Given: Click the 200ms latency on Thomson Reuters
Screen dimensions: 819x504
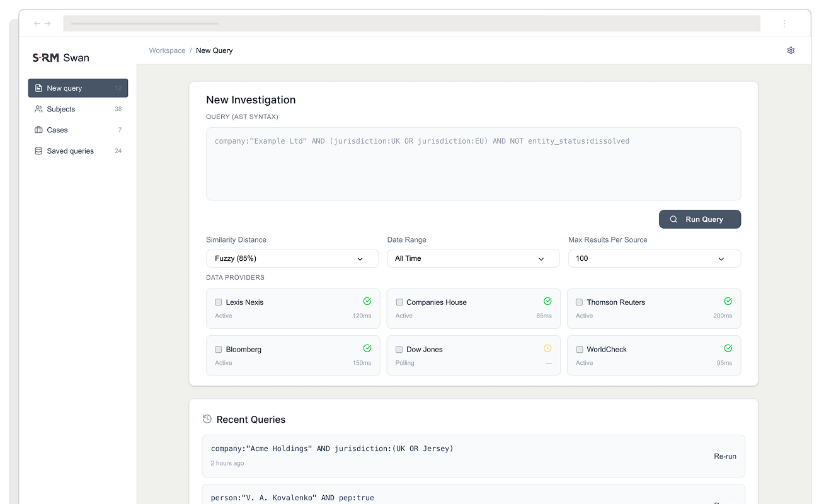Looking at the screenshot, I should click(723, 316).
